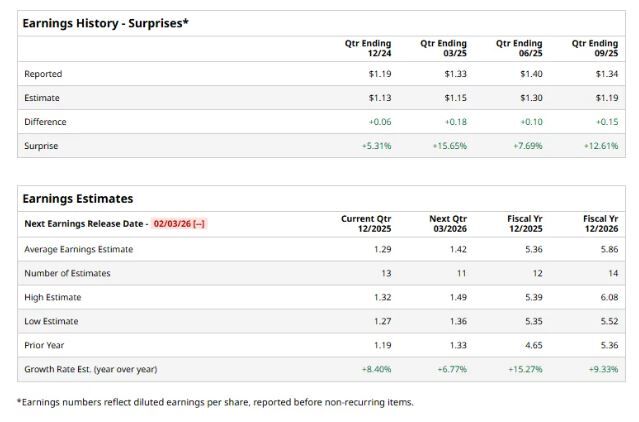The height and width of the screenshot is (422, 639).
Task: Select the Fiscal Yr 12/2026 column header
Action: (600, 223)
